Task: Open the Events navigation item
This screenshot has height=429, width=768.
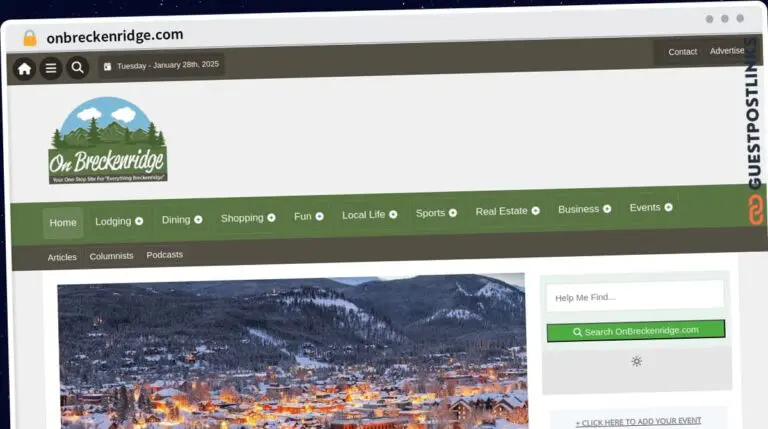Action: tap(645, 208)
